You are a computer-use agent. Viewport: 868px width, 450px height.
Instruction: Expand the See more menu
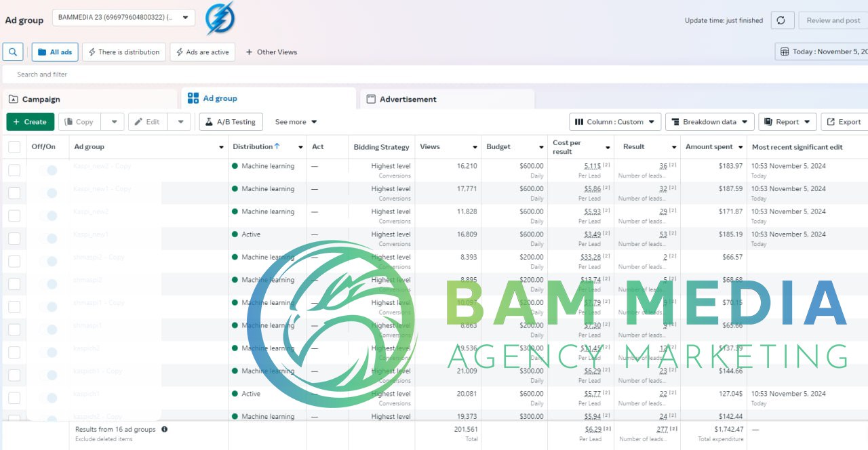pos(296,122)
